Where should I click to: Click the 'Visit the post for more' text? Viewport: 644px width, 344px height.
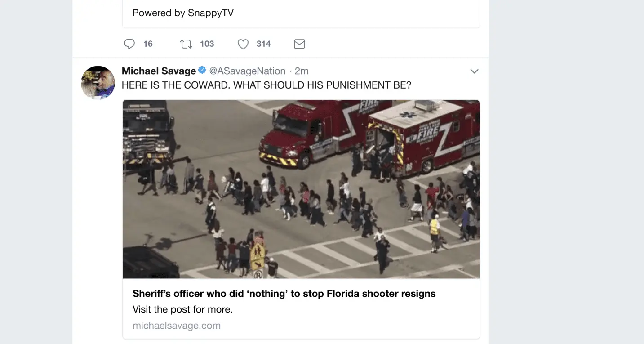[x=182, y=309]
